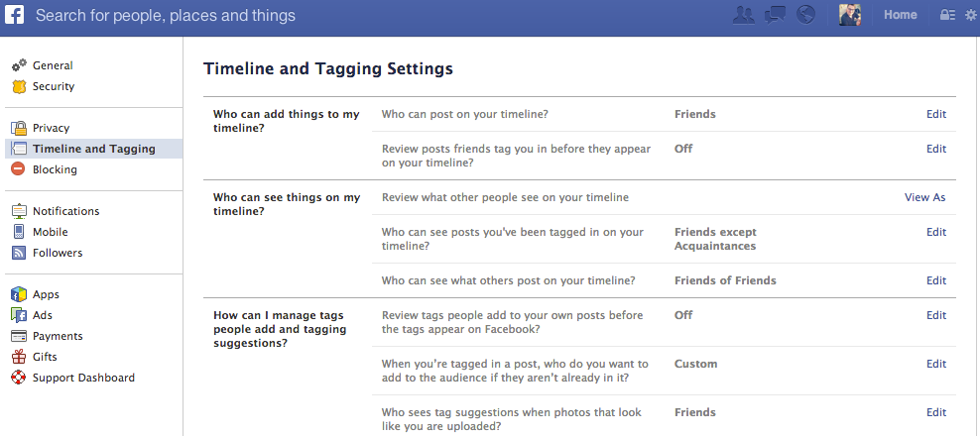Image resolution: width=980 pixels, height=436 pixels.
Task: Select Privacy in the sidebar
Action: pos(51,128)
